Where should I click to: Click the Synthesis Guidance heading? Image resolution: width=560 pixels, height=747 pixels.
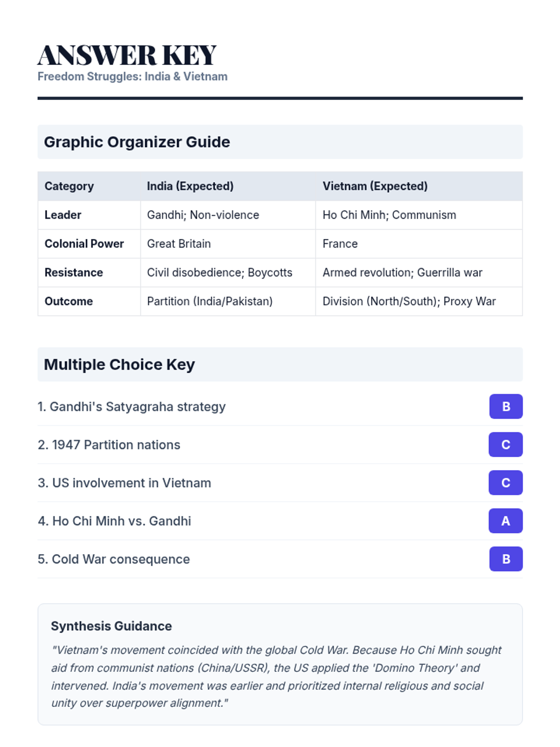[x=111, y=626]
